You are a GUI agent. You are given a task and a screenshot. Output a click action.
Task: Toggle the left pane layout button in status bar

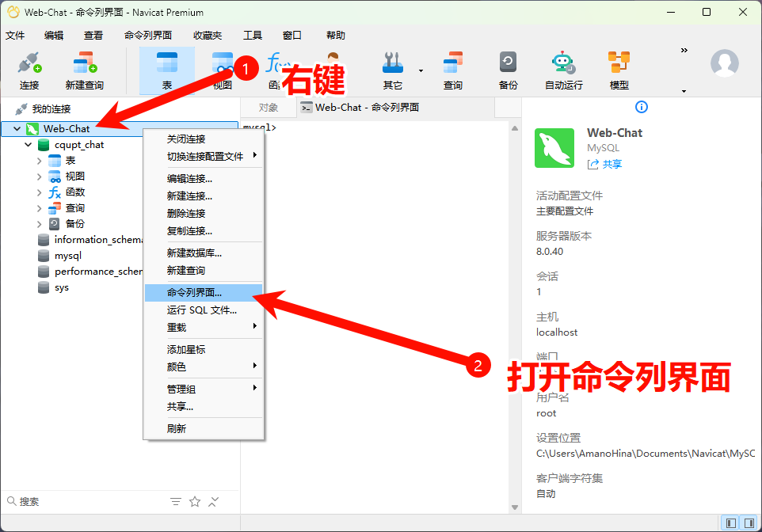tap(730, 523)
